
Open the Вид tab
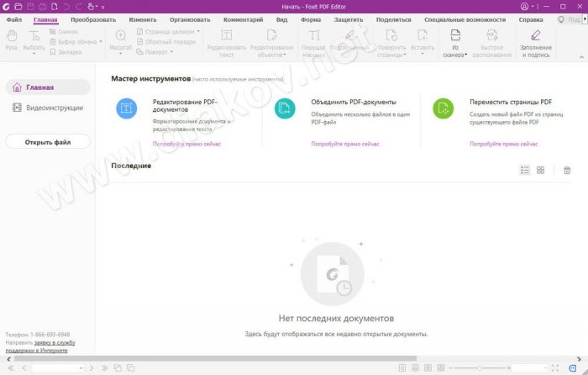coord(281,19)
